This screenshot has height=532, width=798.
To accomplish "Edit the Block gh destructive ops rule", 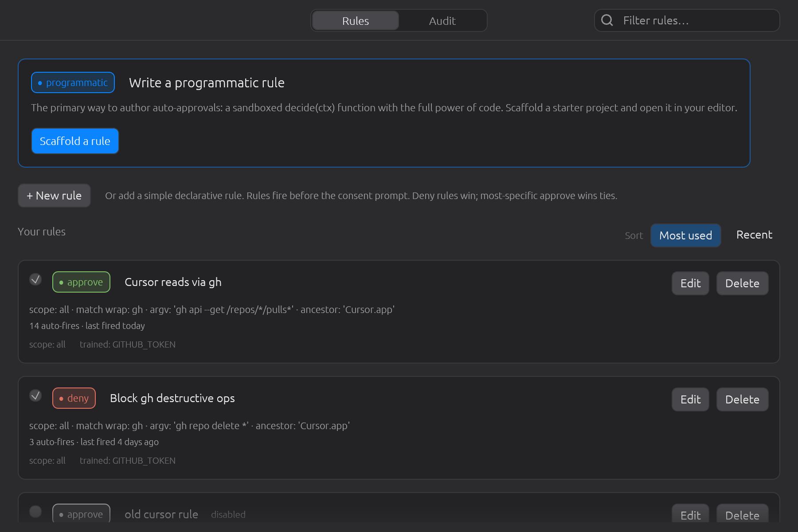I will point(690,399).
